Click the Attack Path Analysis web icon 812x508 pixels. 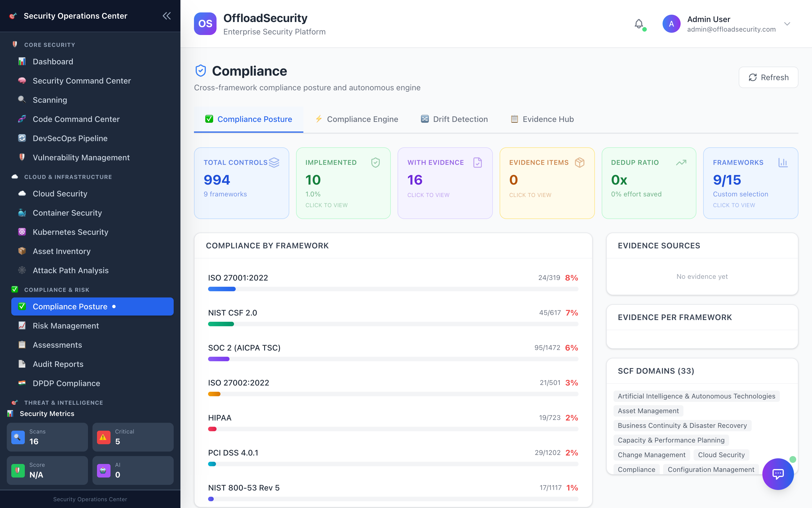[x=22, y=270]
